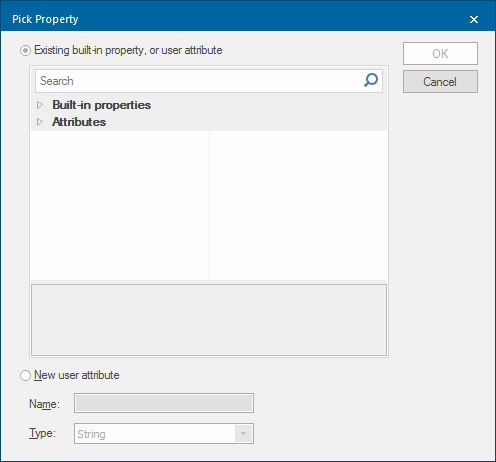496x462 pixels.
Task: Focus the Search text field
Action: [198, 81]
